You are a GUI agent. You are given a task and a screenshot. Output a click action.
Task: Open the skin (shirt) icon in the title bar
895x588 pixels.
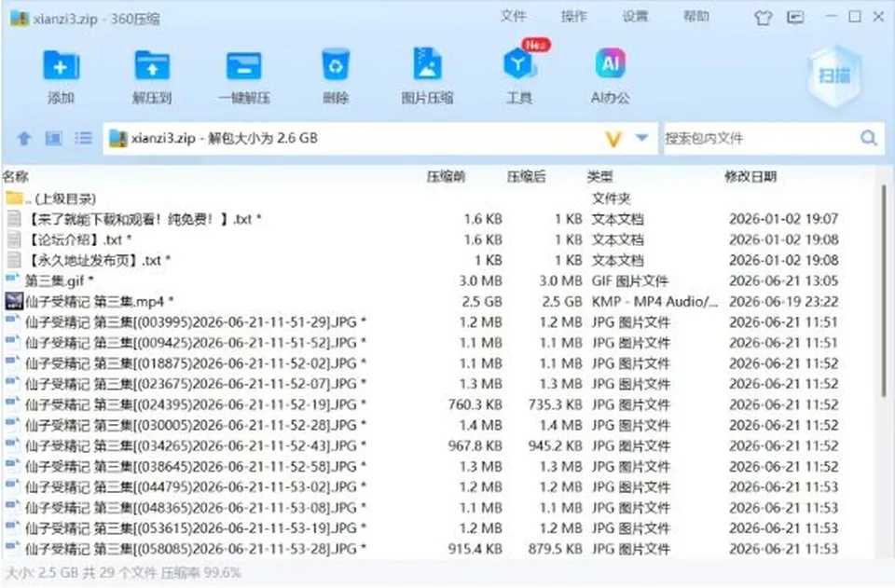[x=764, y=18]
